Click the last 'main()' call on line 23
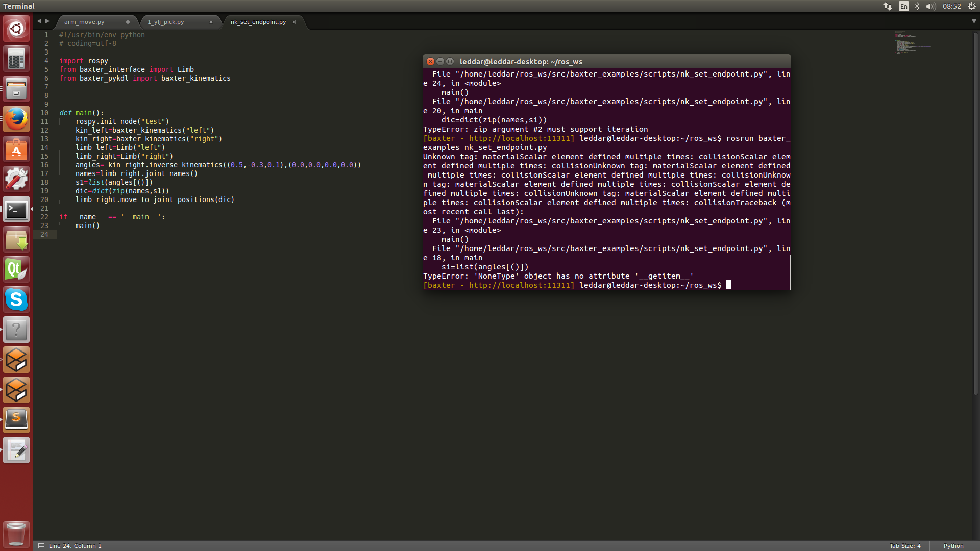Screen dimensions: 980x551 (88, 226)
